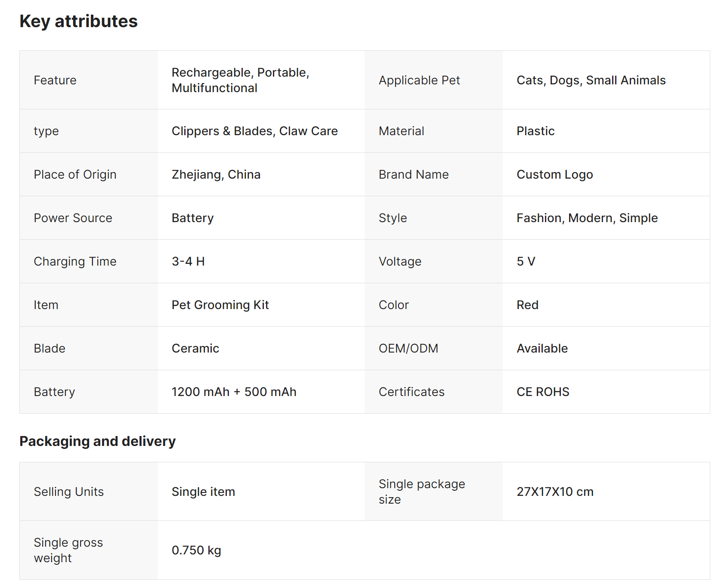724x588 pixels.
Task: Click the Cats, Dogs, Small Animals value
Action: pos(591,80)
